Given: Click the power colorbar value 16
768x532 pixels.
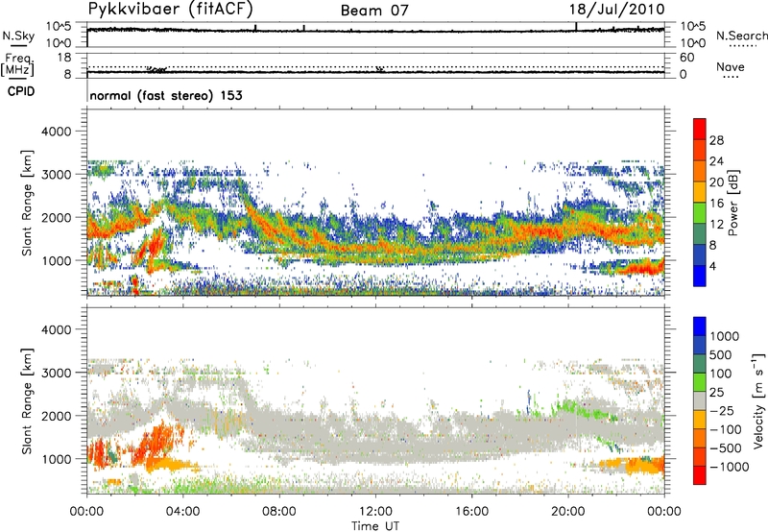Looking at the screenshot, I should [x=716, y=204].
